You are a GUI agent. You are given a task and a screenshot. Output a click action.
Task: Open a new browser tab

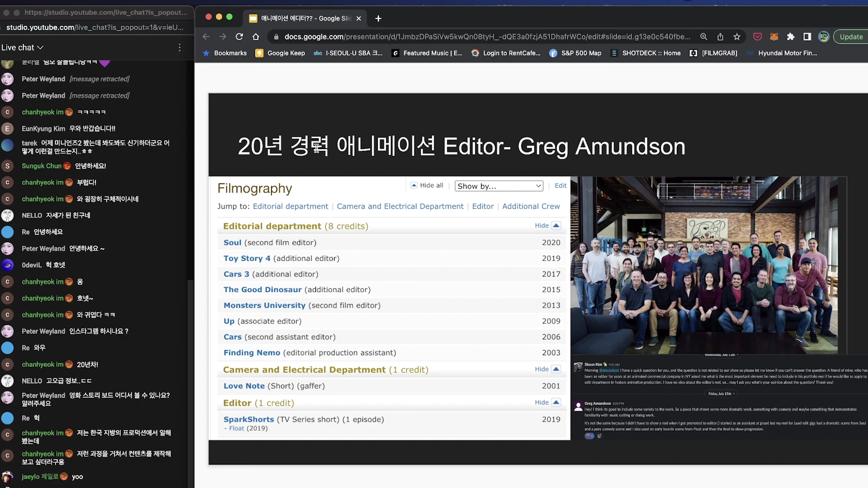[378, 18]
